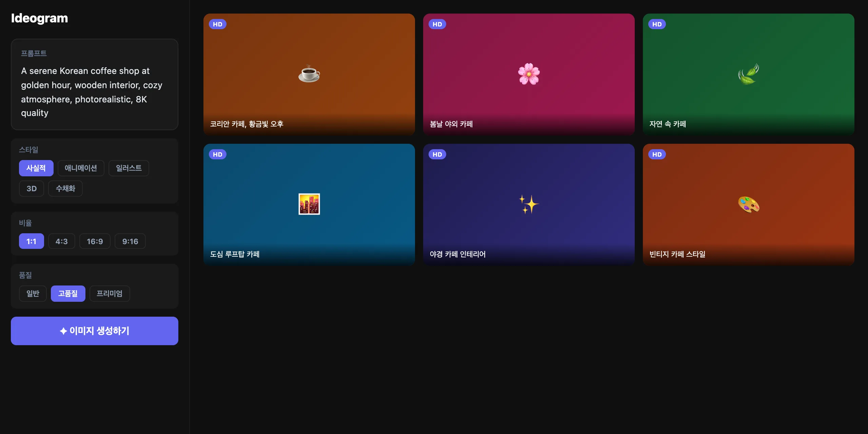Click the 스타일 section label
The width and height of the screenshot is (868, 434).
[28, 150]
